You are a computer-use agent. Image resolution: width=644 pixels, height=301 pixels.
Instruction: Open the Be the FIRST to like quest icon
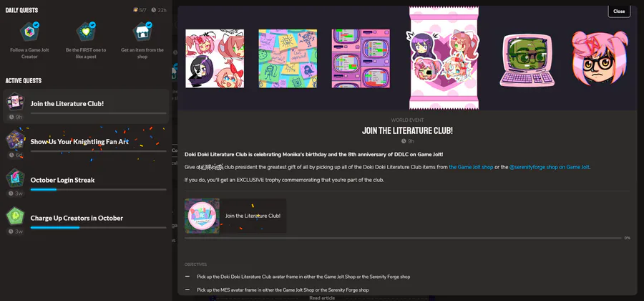pyautogui.click(x=86, y=32)
